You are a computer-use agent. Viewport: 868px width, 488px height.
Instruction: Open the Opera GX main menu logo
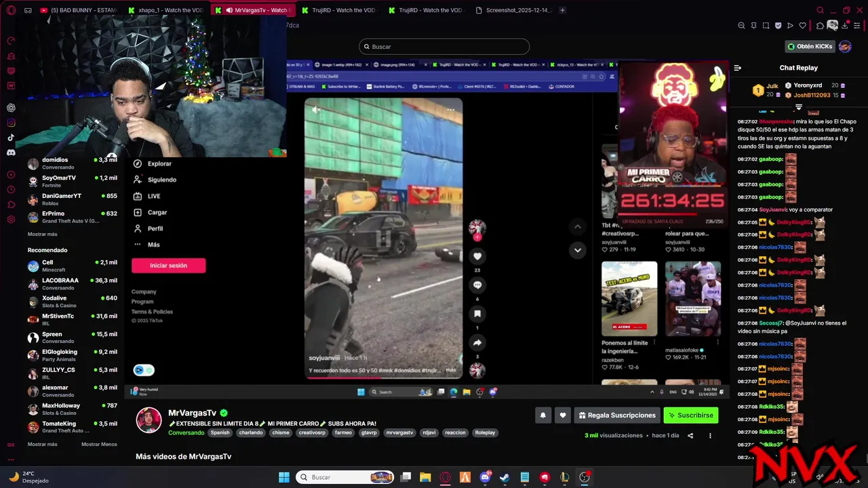point(11,10)
